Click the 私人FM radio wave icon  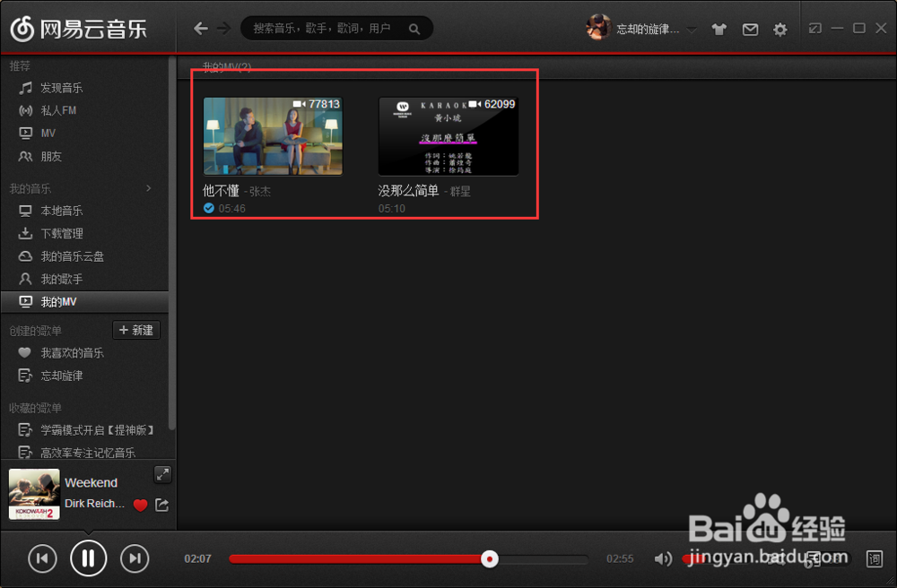25,110
